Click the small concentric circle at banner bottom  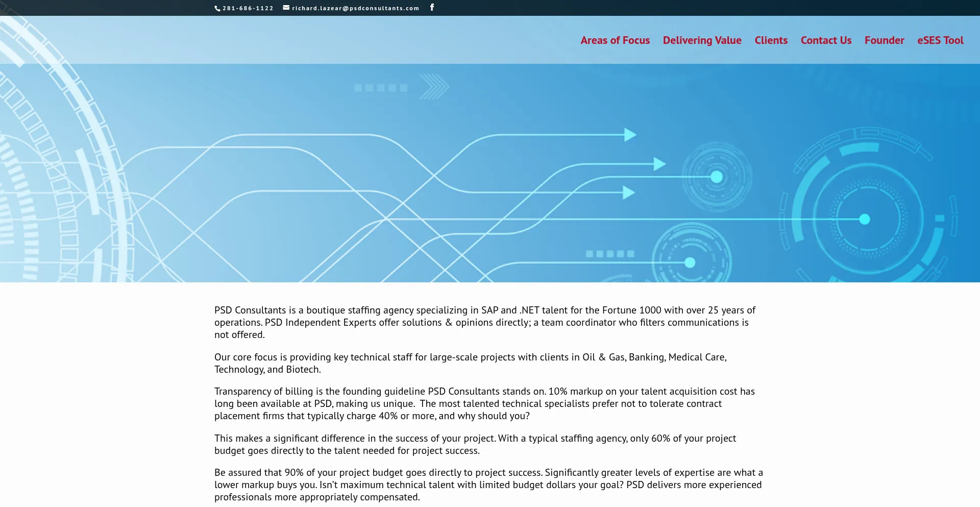(691, 262)
